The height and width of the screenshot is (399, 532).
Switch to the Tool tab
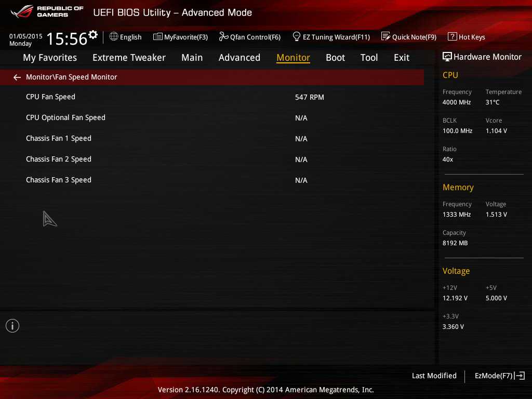point(369,58)
